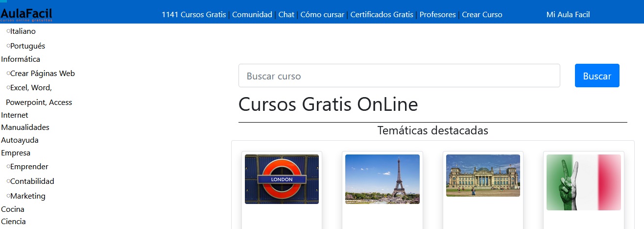The image size is (644, 229).
Task: Select the Informática category
Action: point(21,59)
